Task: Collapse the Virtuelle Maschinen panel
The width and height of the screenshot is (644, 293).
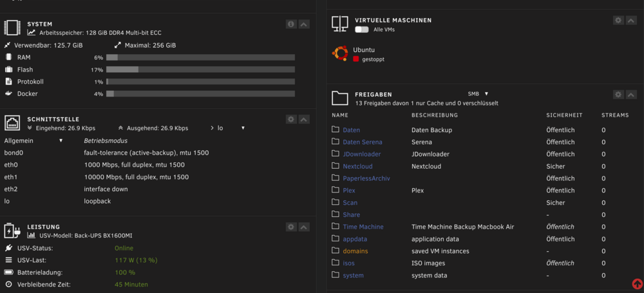Action: tap(631, 20)
